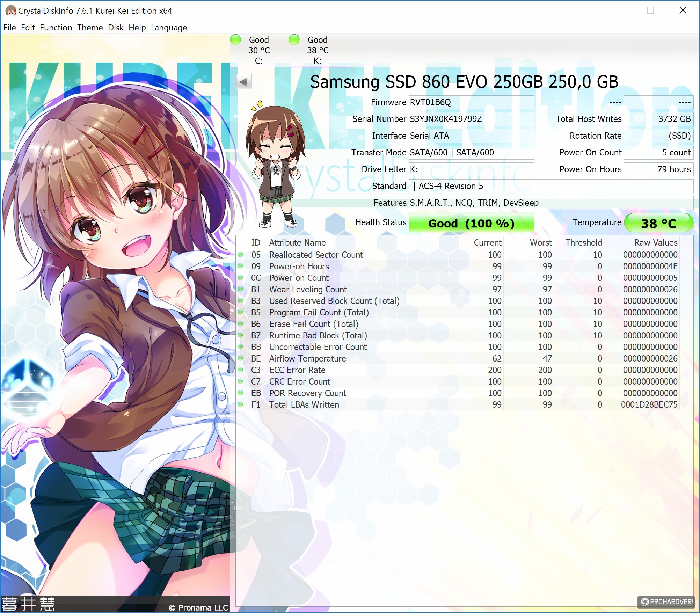
Task: Click the Serial Number field
Action: (x=471, y=119)
